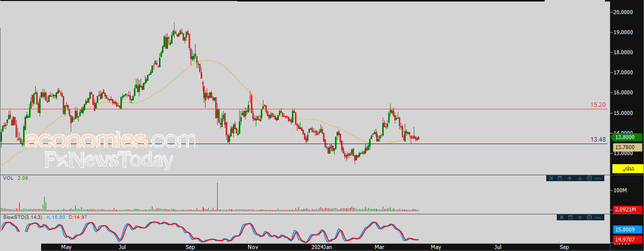This screenshot has width=644, height=251.
Task: Close the SlowSTO indicator panel
Action: click(x=562, y=217)
